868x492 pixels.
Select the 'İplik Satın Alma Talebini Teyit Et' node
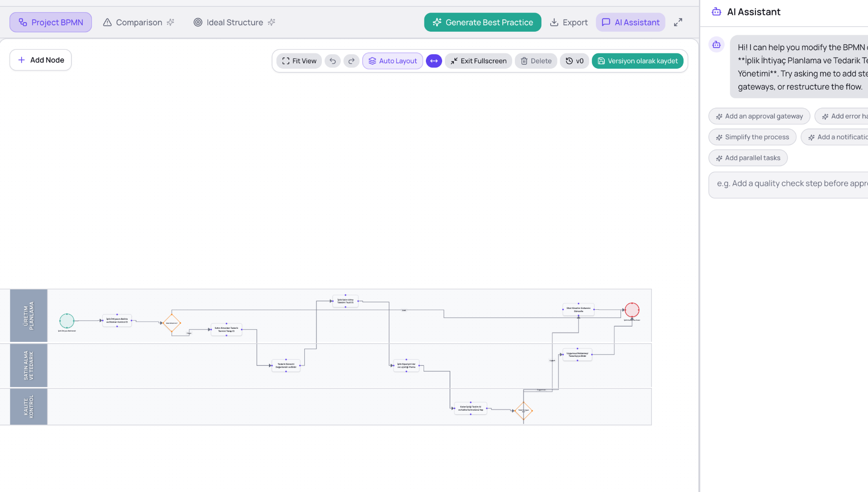(345, 301)
